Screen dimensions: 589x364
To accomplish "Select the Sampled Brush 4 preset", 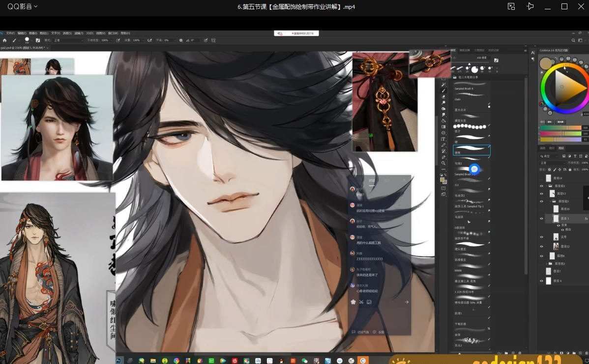I will tap(471, 86).
